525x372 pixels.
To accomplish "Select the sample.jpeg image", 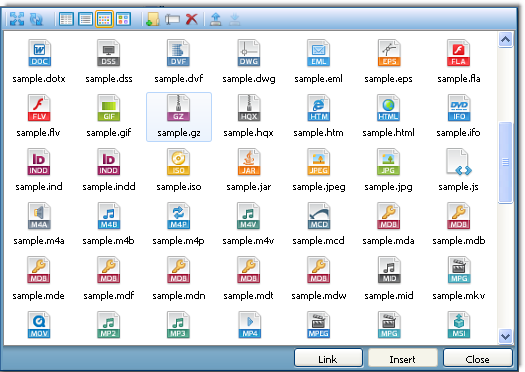I will coord(318,170).
